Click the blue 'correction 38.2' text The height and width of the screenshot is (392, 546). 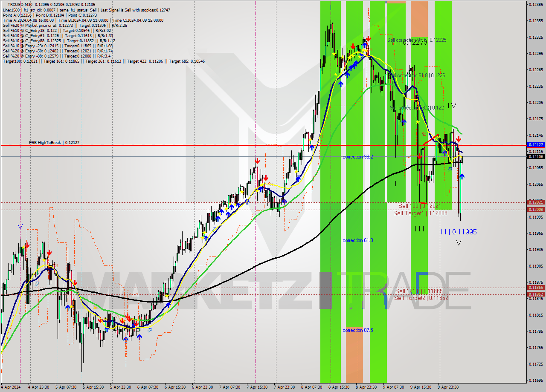pyautogui.click(x=357, y=157)
